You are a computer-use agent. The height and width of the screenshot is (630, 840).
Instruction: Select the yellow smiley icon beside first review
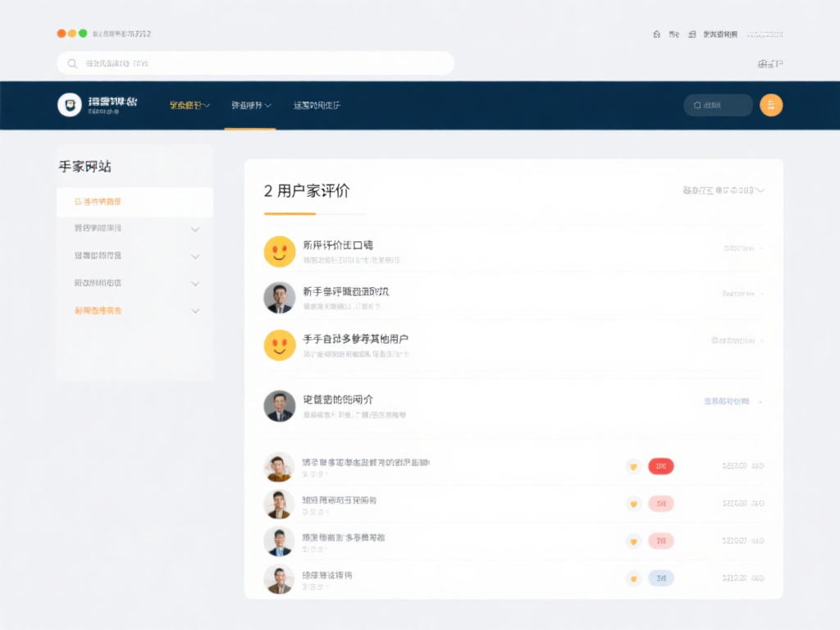pos(280,251)
